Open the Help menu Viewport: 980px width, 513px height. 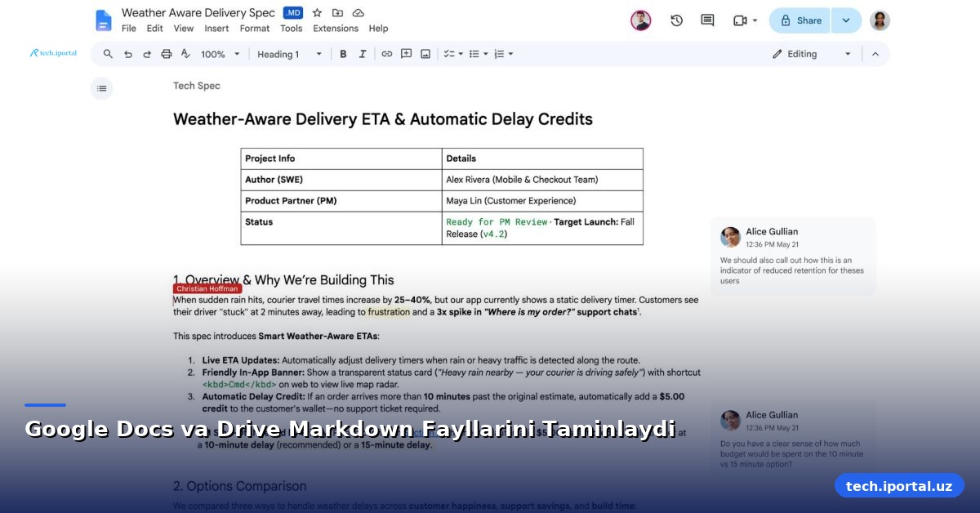click(378, 28)
